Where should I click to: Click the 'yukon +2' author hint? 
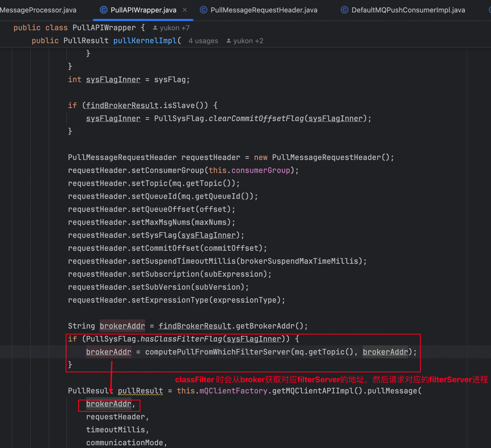(x=248, y=41)
